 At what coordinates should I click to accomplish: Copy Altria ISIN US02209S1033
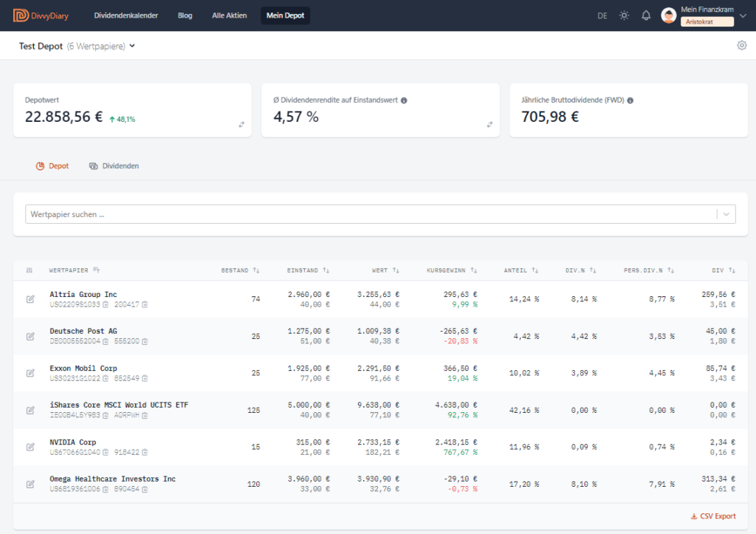(x=106, y=304)
